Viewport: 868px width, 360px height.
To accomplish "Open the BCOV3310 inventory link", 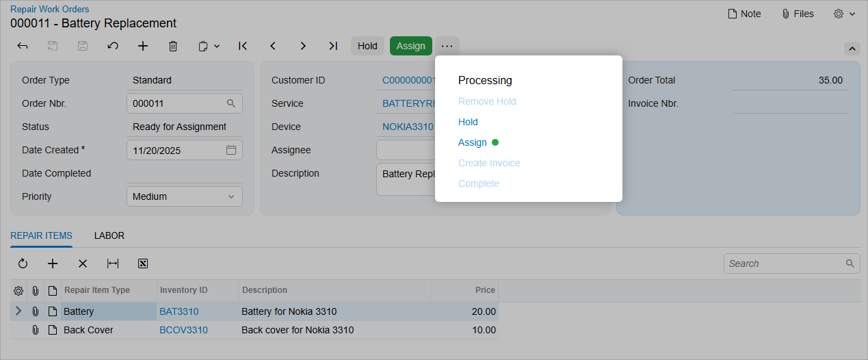I will [x=184, y=330].
